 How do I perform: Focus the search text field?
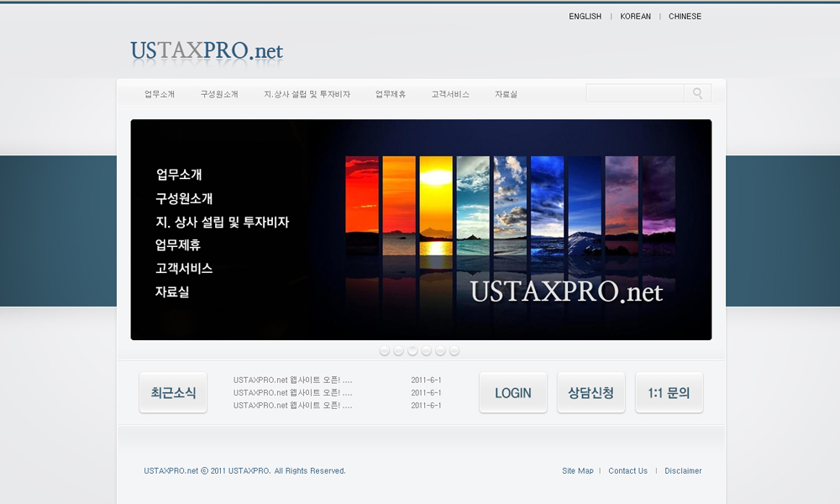pos(635,93)
